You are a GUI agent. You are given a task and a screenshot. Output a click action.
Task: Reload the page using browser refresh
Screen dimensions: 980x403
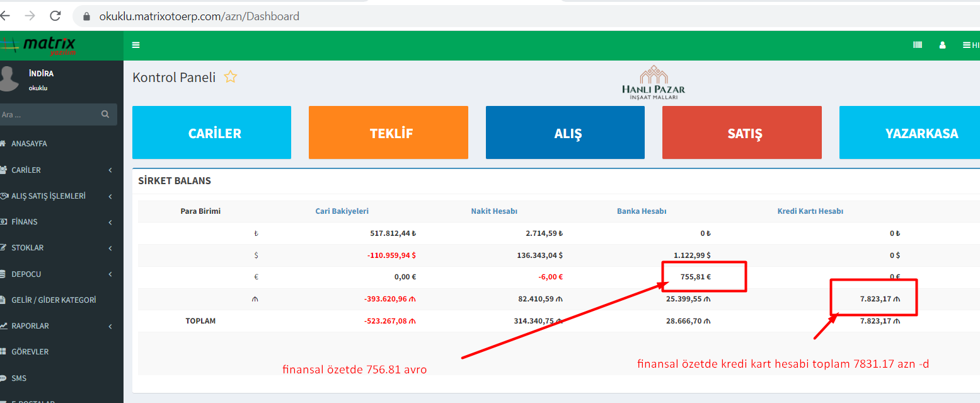click(x=55, y=16)
